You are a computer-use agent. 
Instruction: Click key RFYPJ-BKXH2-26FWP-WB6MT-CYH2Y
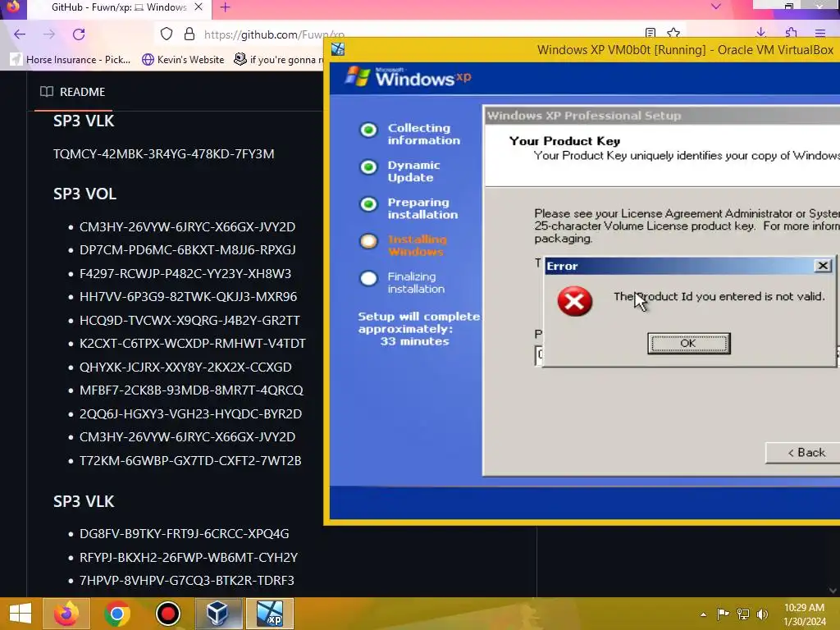[189, 558]
